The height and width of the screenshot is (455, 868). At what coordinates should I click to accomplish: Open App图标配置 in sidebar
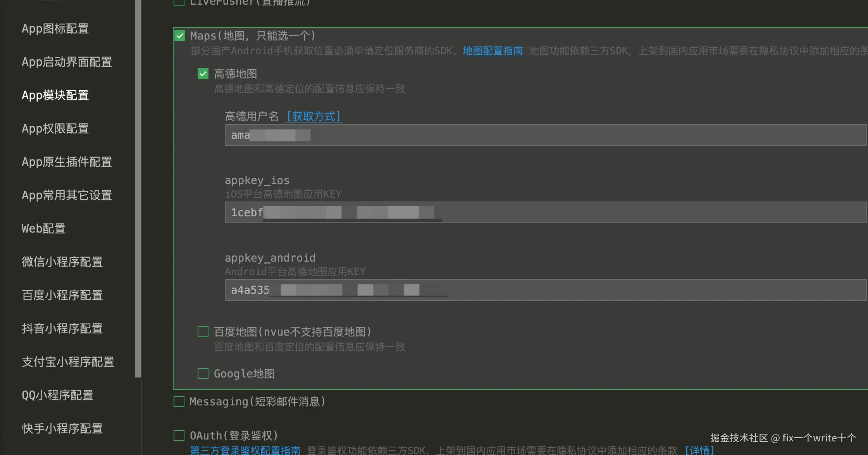coord(55,29)
